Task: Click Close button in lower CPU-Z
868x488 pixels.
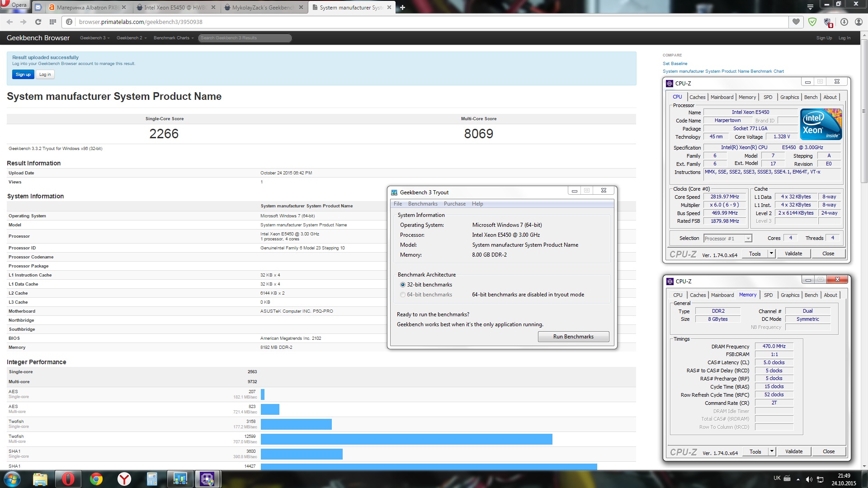Action: [x=829, y=451]
